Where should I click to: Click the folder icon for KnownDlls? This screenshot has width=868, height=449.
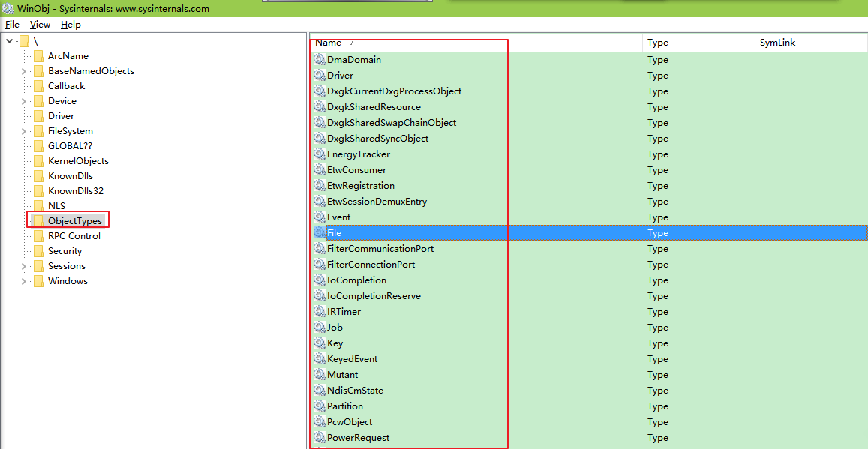[38, 176]
